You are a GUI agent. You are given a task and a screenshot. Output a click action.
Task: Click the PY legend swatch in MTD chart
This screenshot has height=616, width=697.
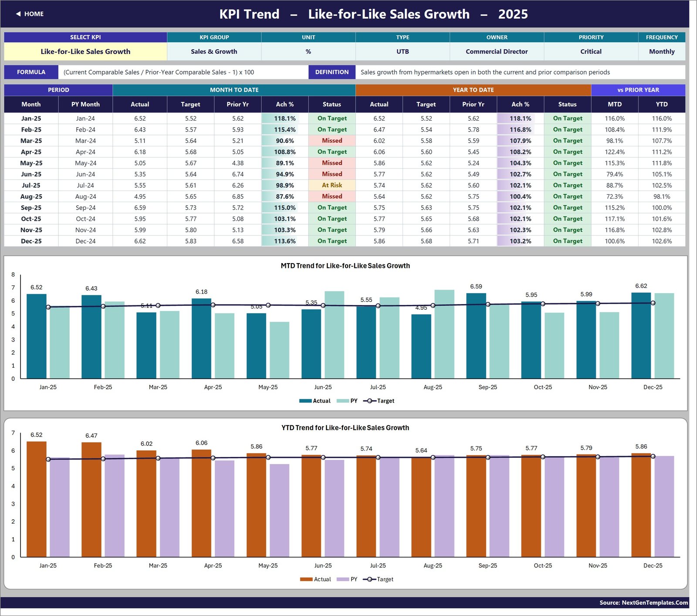coord(343,401)
